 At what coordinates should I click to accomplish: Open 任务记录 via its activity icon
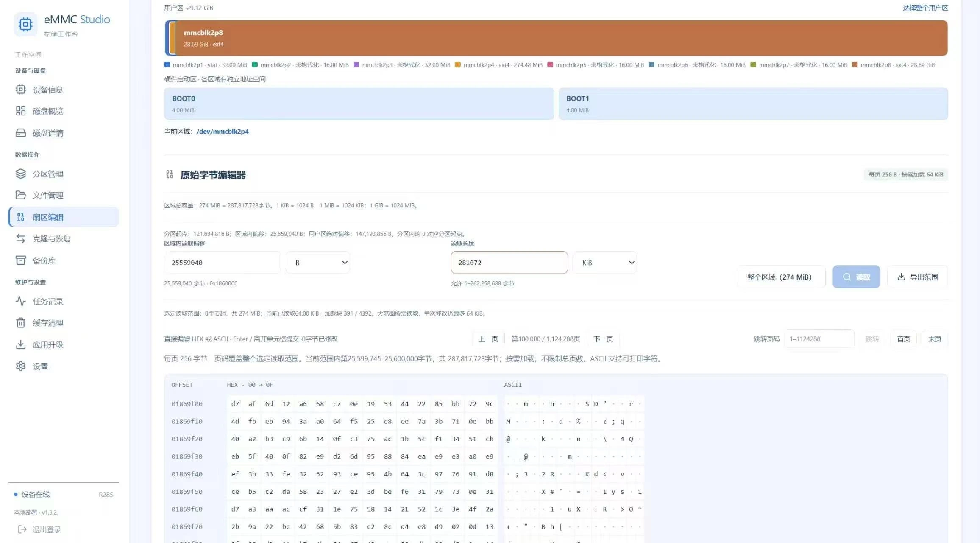tap(20, 301)
